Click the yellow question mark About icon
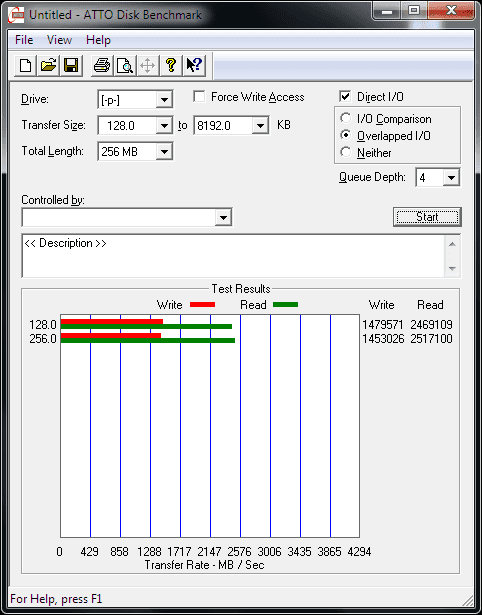 coord(171,65)
